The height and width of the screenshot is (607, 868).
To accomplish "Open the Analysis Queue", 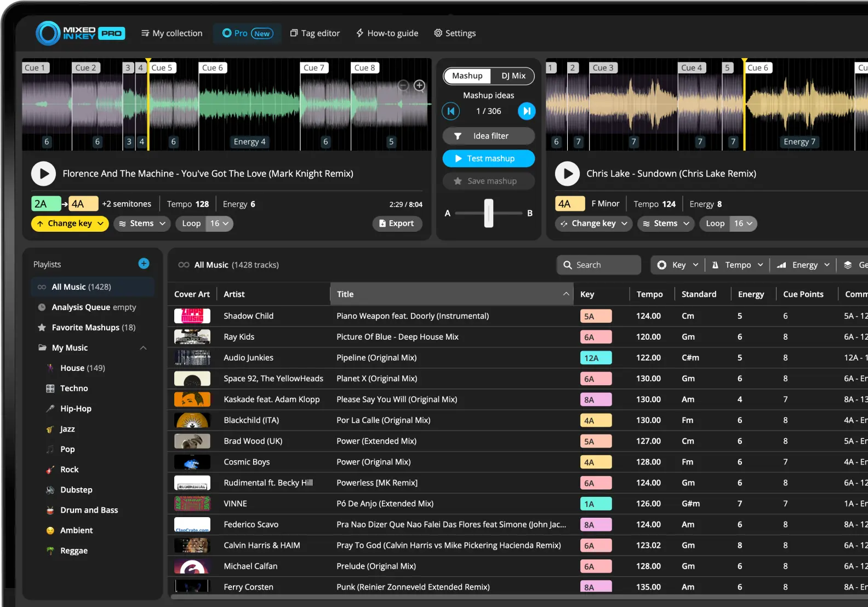I will [93, 307].
